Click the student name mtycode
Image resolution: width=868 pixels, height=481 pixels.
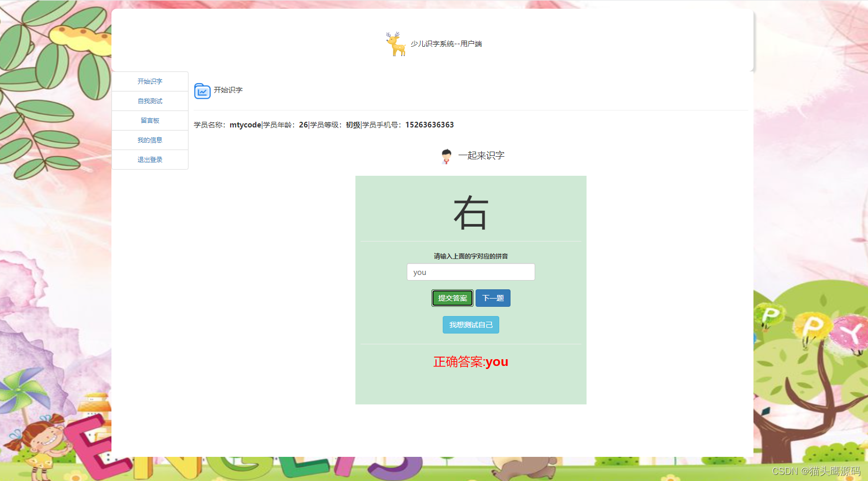click(246, 125)
